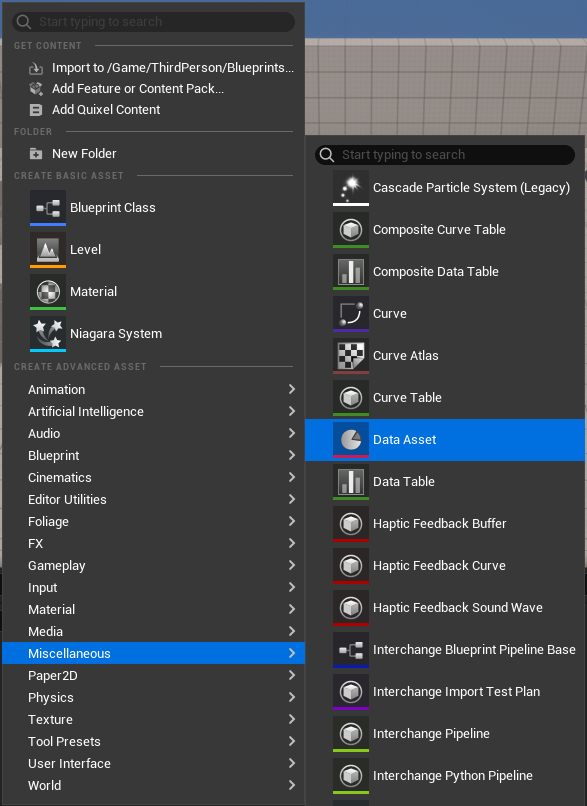Focus the main menu search field
The height and width of the screenshot is (806, 587).
tap(153, 22)
